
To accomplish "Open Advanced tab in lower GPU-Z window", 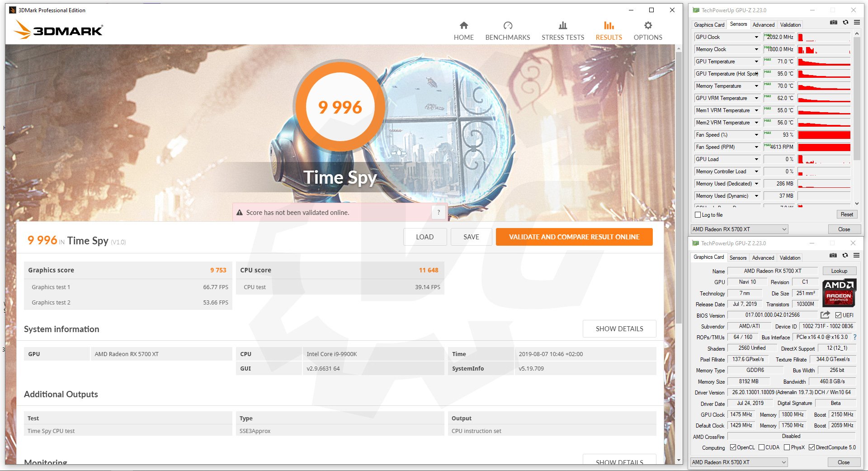I will pos(763,258).
